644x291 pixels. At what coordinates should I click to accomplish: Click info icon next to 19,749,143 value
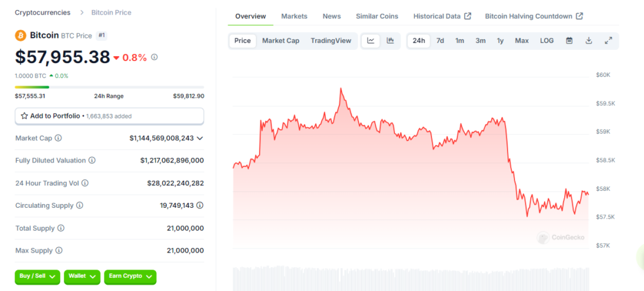click(x=200, y=205)
